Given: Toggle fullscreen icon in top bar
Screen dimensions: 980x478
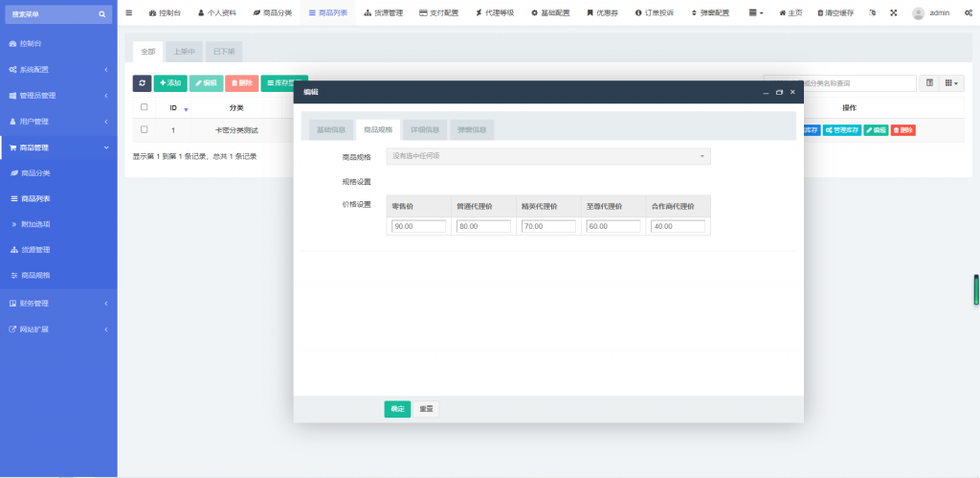Looking at the screenshot, I should tap(893, 12).
